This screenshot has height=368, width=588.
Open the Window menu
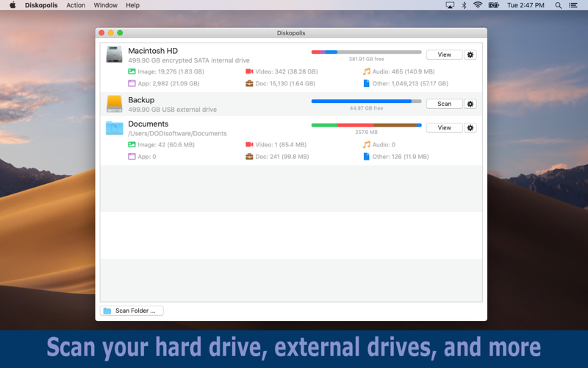[105, 5]
